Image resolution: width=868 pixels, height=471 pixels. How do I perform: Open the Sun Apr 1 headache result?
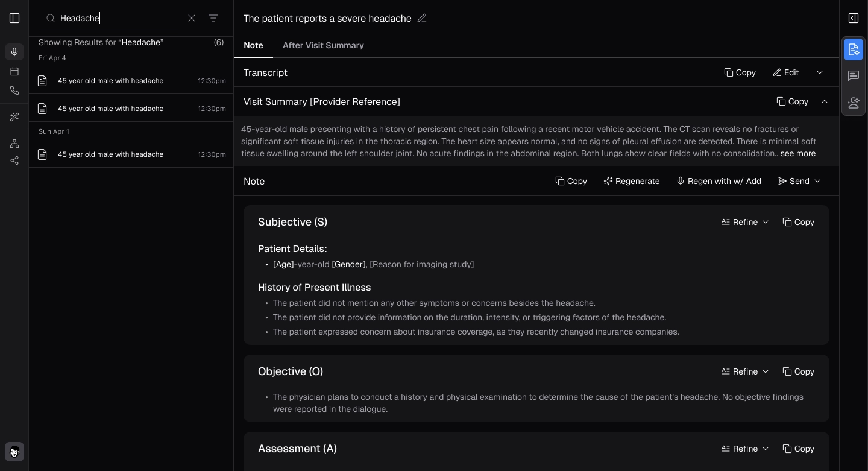coord(131,154)
